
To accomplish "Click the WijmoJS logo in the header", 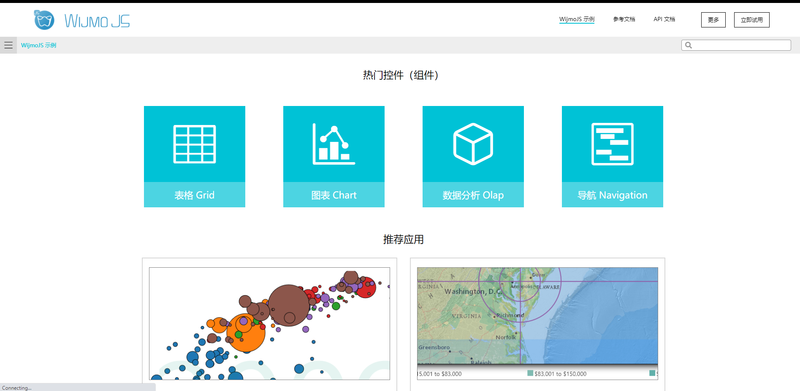I will (82, 20).
